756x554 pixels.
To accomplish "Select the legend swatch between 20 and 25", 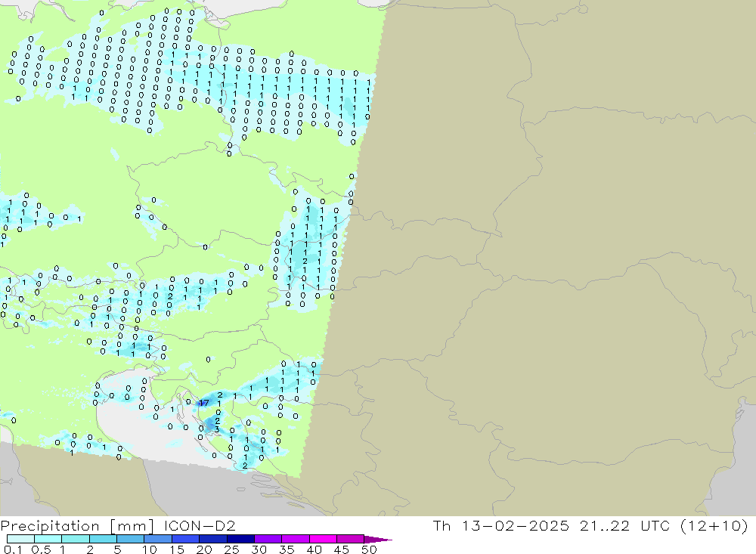I will [212, 539].
